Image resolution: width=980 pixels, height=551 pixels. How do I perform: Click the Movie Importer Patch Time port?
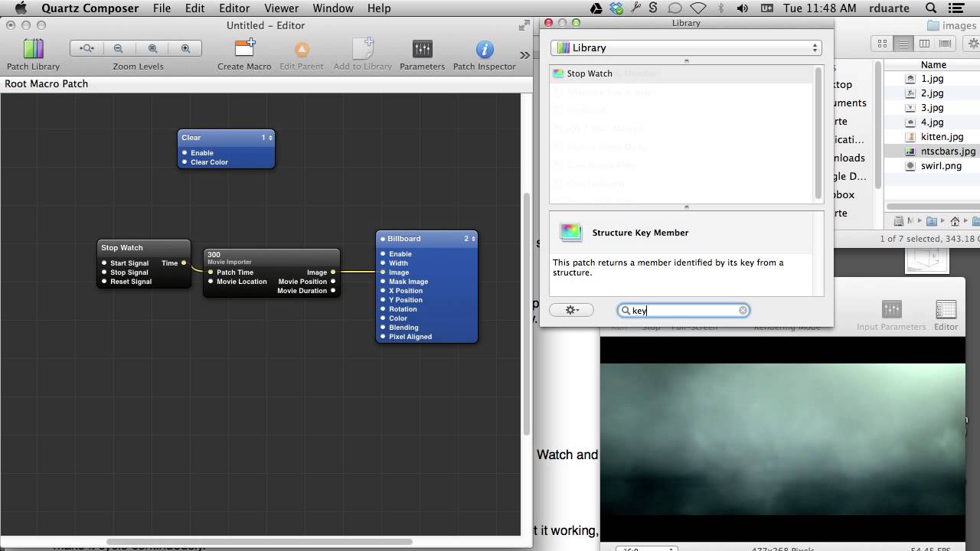click(211, 272)
